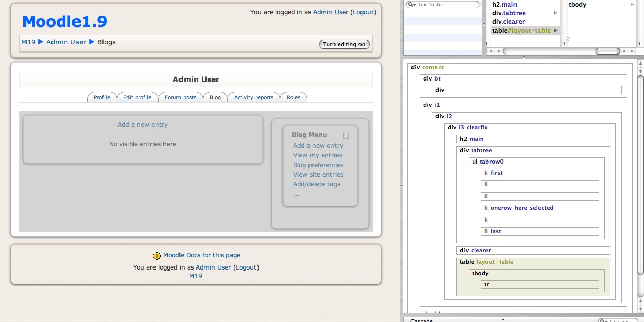The width and height of the screenshot is (644, 322).
Task: Collapse the Blog Menu block using minus icon
Action: (346, 136)
